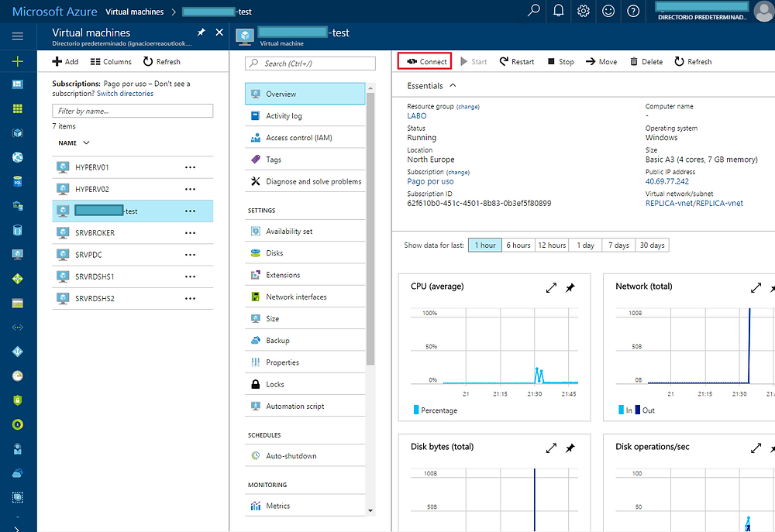This screenshot has width=775, height=532.
Task: Pin the Virtual machines blade
Action: (201, 33)
